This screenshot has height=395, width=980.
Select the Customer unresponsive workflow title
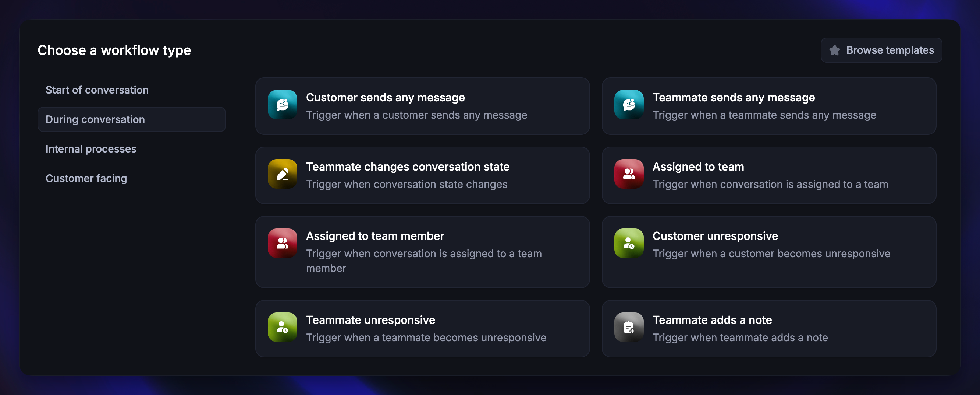click(x=715, y=236)
